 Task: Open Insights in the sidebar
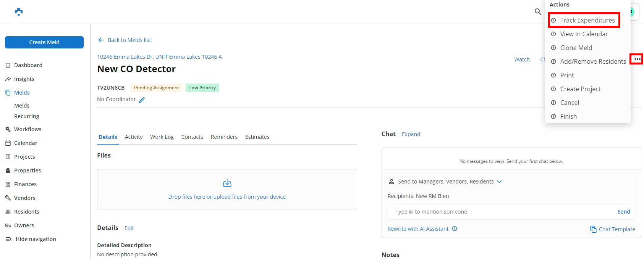24,79
